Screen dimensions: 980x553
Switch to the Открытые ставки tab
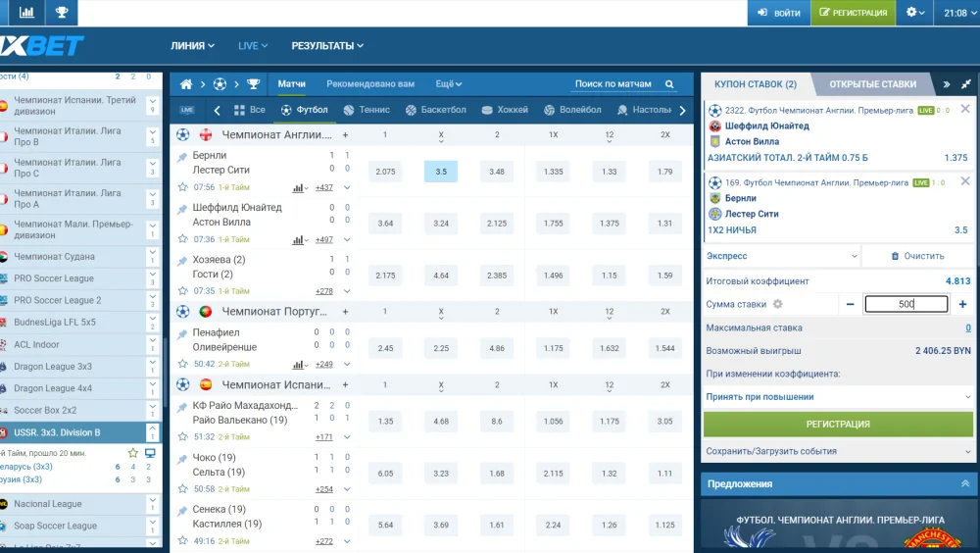(x=872, y=84)
